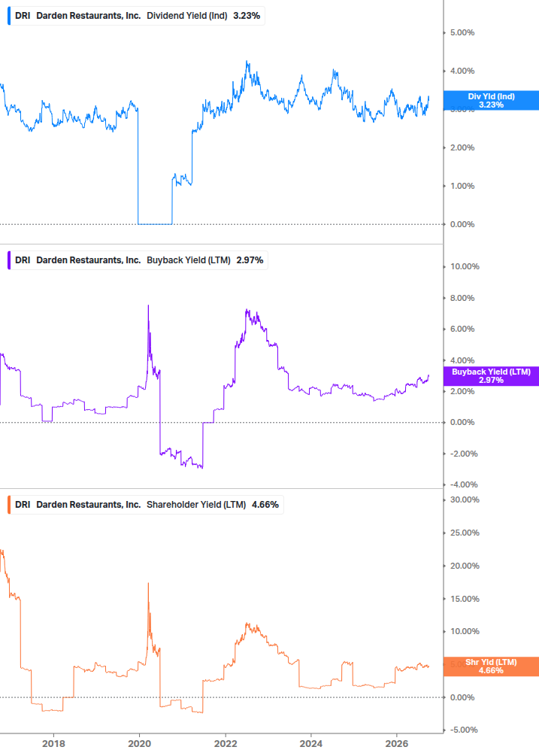This screenshot has height=756, width=539.
Task: Click the 20.00% tick on shareholder yield axis
Action: [465, 566]
